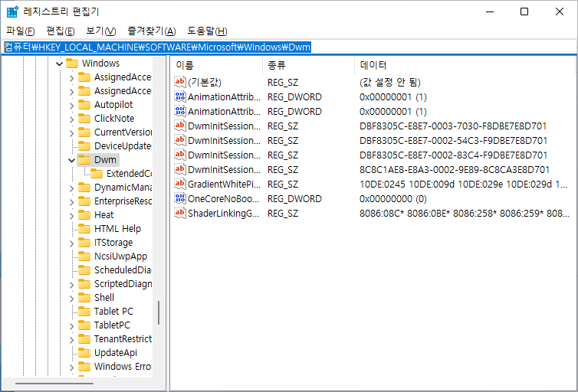
Task: Select the ExtendedComposition subkey folder icon
Action: pyautogui.click(x=97, y=173)
